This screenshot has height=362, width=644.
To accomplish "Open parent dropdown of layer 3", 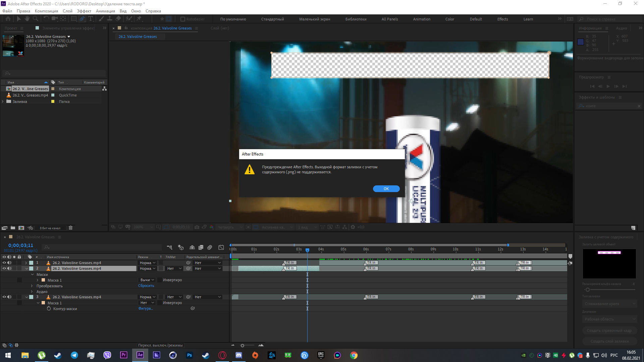I will pyautogui.click(x=208, y=297).
